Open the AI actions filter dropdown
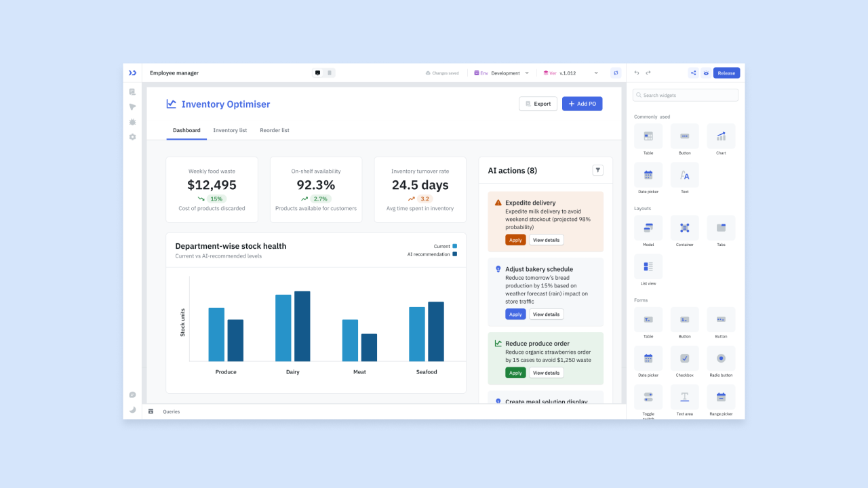The image size is (868, 488). 597,170
